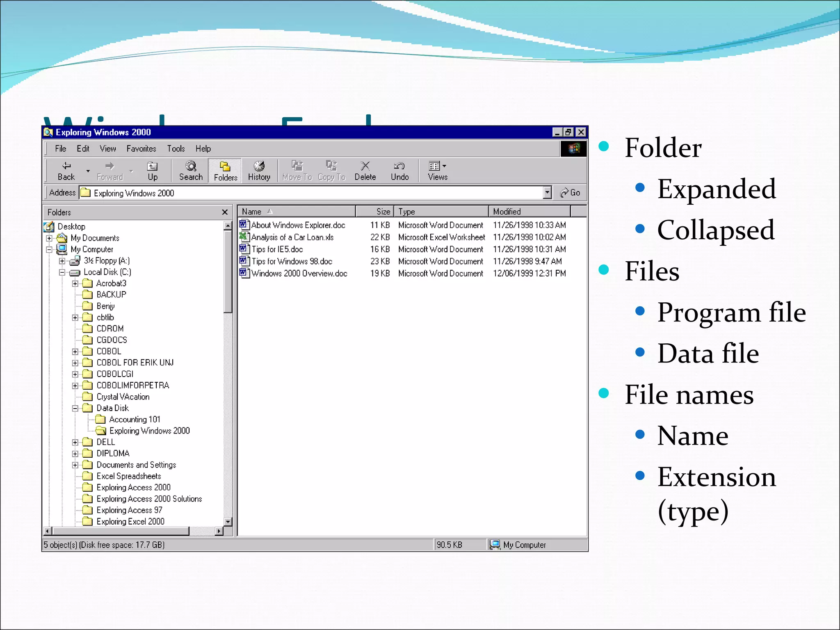Close the Folders pane
840x630 pixels.
224,212
